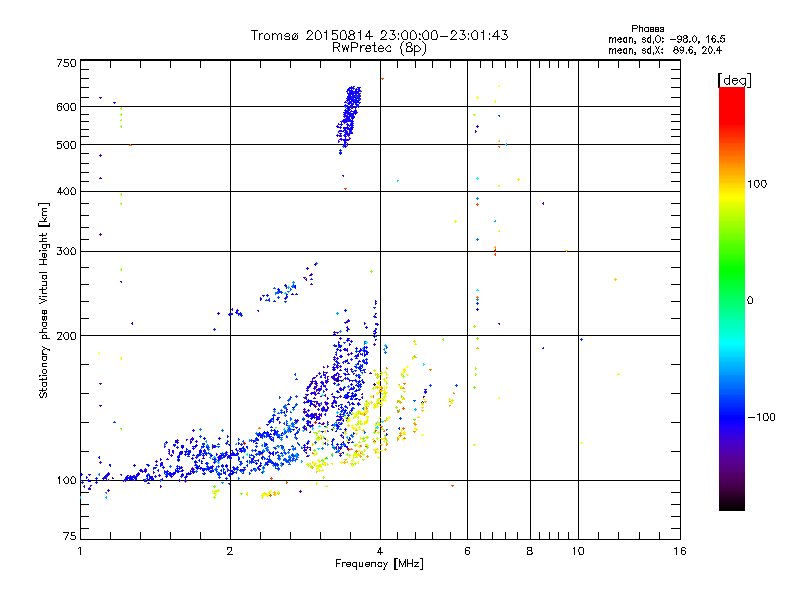
Task: Click the '[deg]' colorbar unit label
Action: [734, 80]
